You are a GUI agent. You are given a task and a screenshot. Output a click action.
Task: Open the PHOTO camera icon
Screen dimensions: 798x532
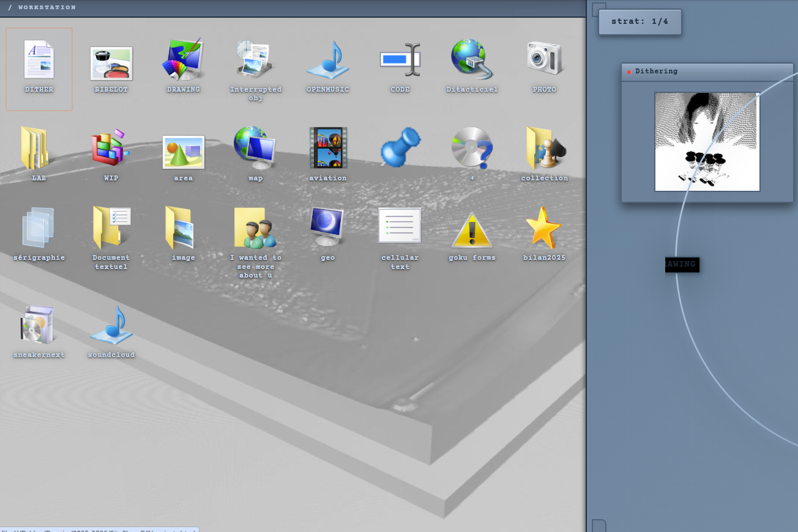point(545,58)
